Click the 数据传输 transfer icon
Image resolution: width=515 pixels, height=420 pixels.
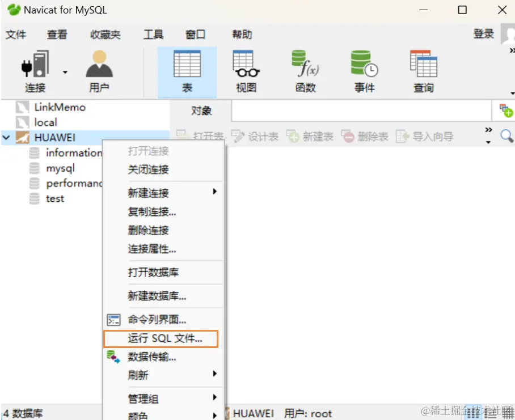113,357
